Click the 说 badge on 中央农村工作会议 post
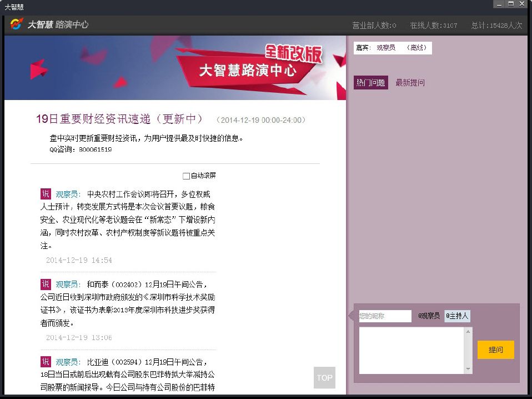532x399 pixels. tap(46, 194)
